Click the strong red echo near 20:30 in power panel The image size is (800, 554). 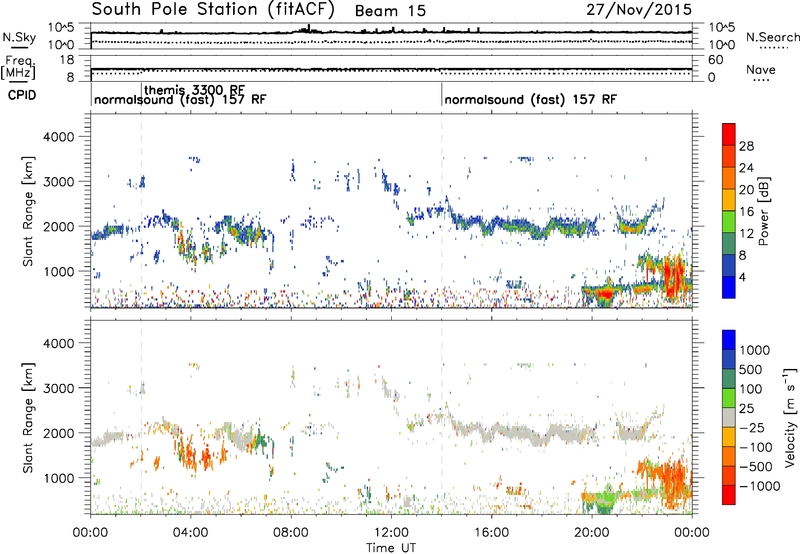click(605, 294)
